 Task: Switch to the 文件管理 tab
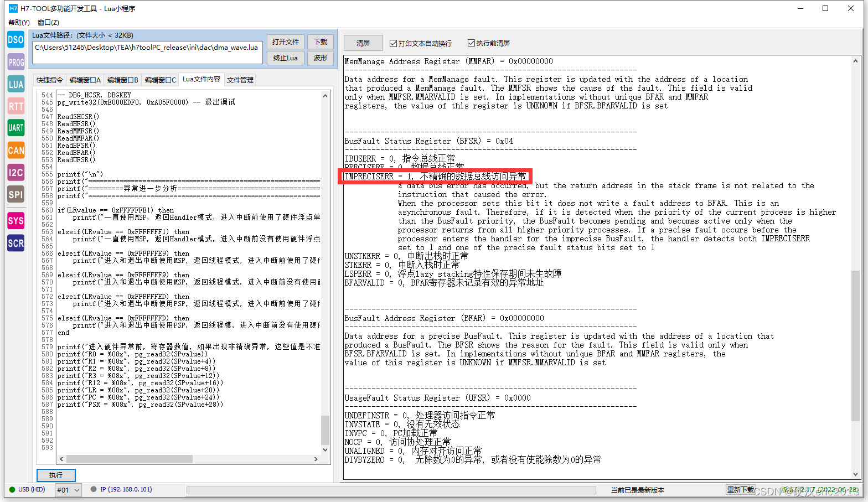click(240, 80)
